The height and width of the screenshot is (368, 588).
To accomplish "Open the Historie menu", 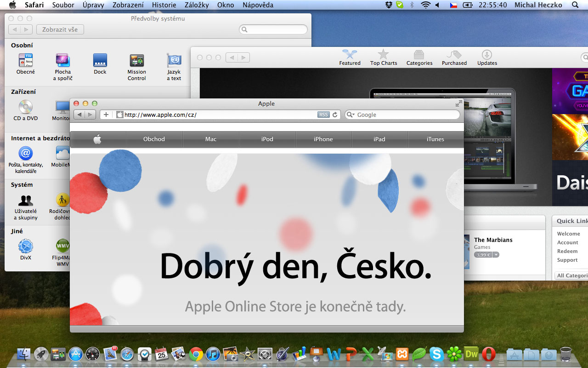I will coord(164,5).
